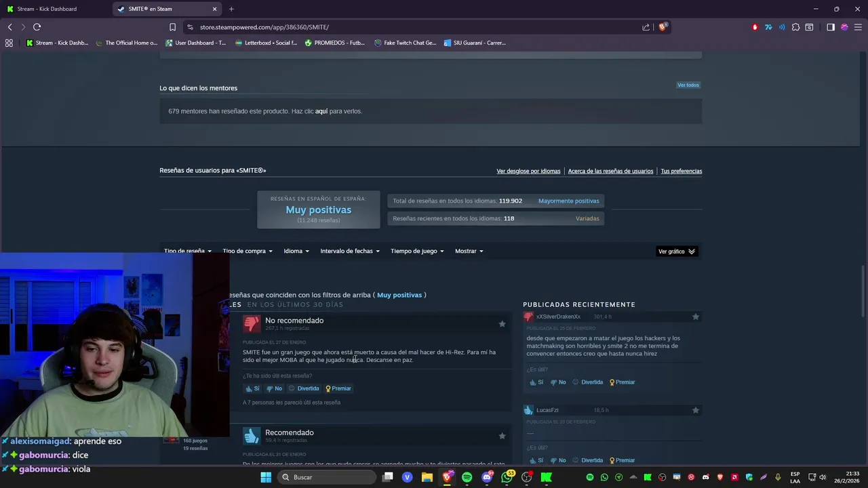Click the star icon on Recomendado review
The width and height of the screenshot is (868, 488).
pyautogui.click(x=502, y=436)
